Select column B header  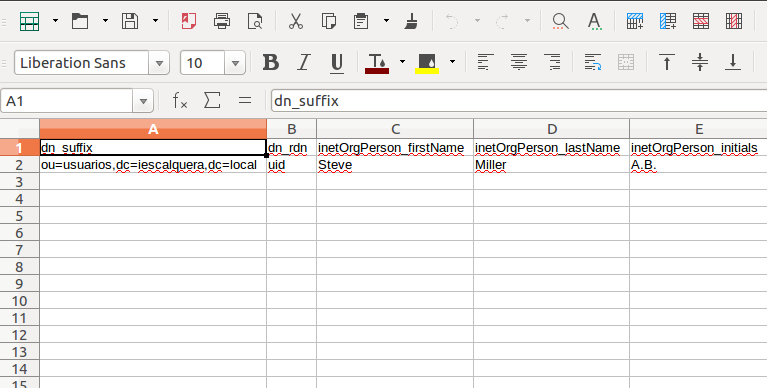point(292,129)
